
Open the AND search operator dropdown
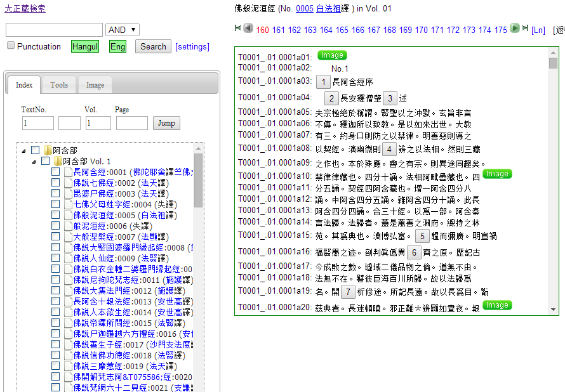pos(123,30)
